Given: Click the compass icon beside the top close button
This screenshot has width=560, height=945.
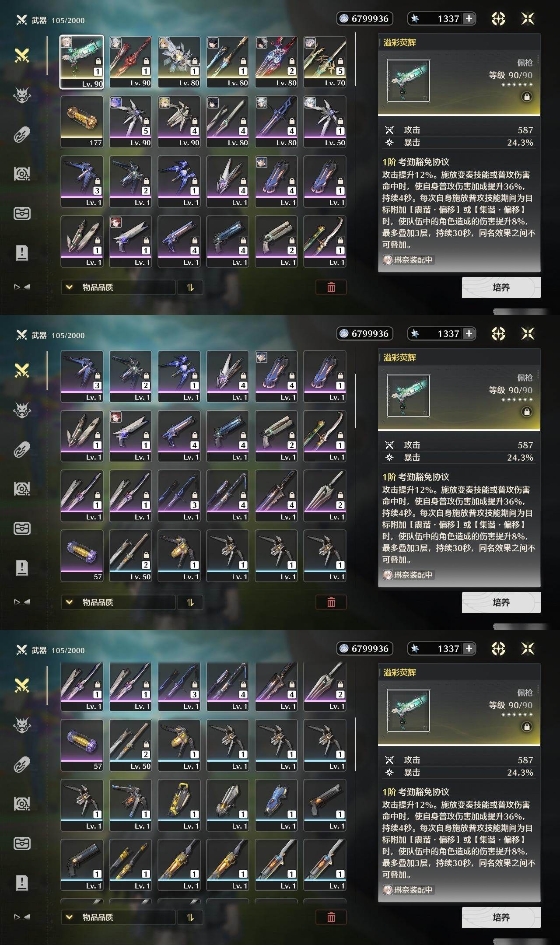Looking at the screenshot, I should coord(498,18).
